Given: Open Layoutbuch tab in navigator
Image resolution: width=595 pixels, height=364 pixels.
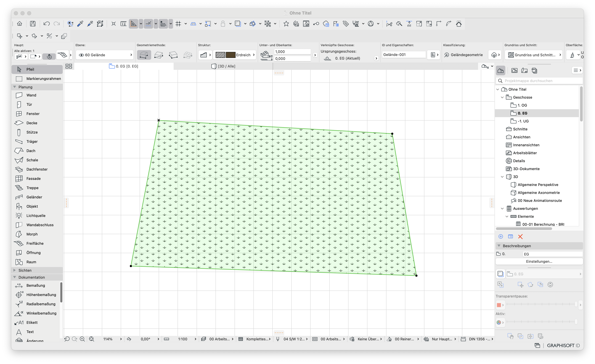Looking at the screenshot, I should (x=524, y=70).
